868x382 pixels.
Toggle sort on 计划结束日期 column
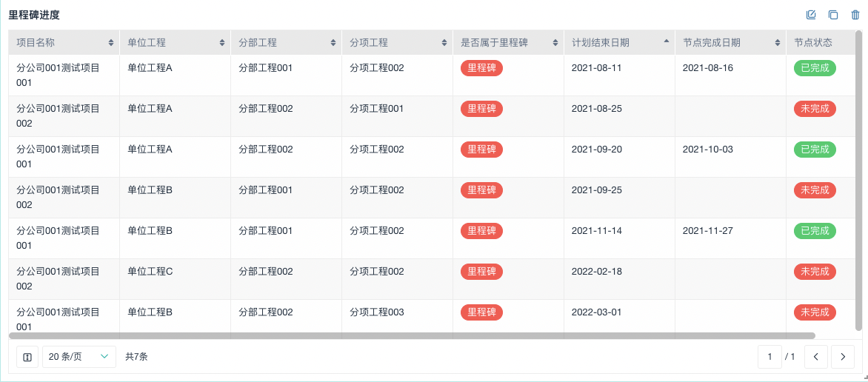[667, 42]
